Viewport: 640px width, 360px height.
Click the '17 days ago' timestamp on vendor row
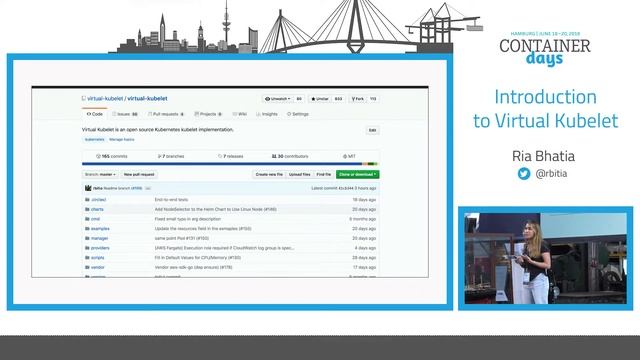pos(364,267)
